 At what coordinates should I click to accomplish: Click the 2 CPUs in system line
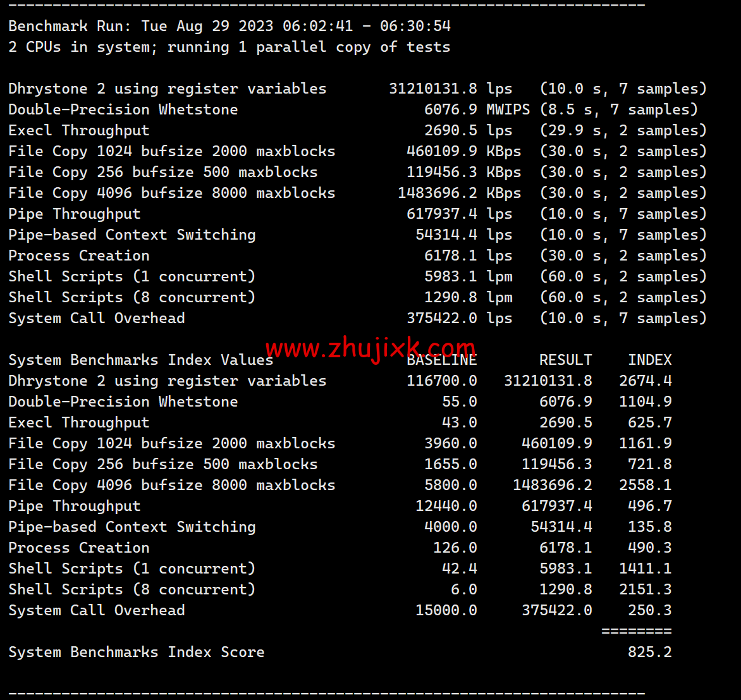229,47
